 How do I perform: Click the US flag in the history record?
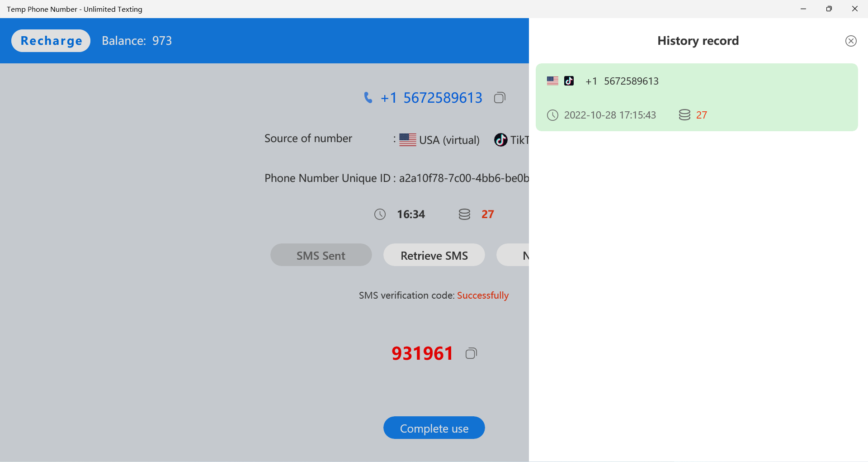coord(552,81)
